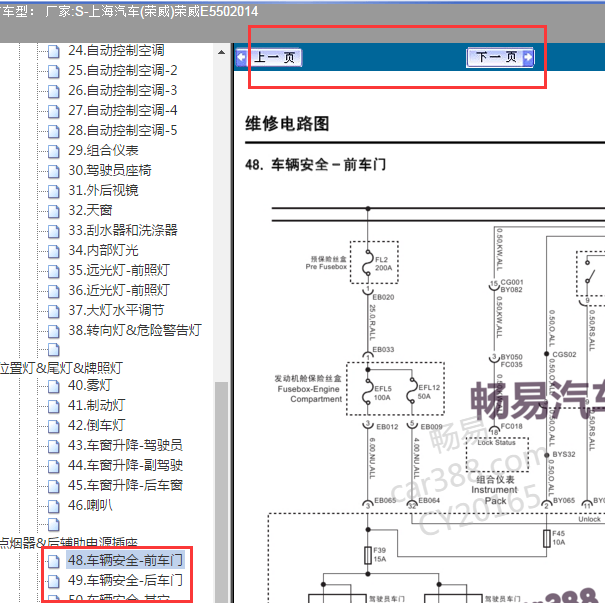Open 38.转向灯&危险警告灯 entry
Screen dimensions: 605x603
[x=135, y=331]
